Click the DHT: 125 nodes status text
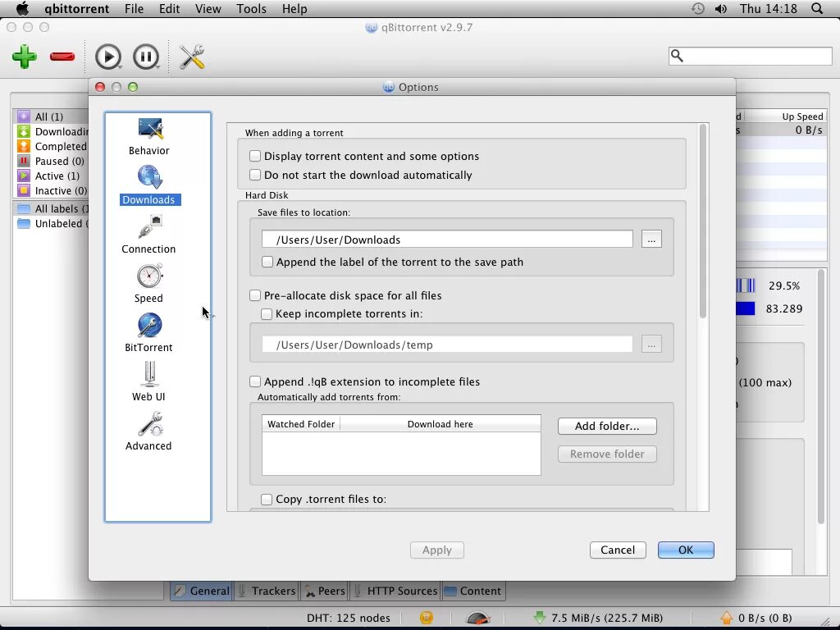840x630 pixels. tap(348, 618)
